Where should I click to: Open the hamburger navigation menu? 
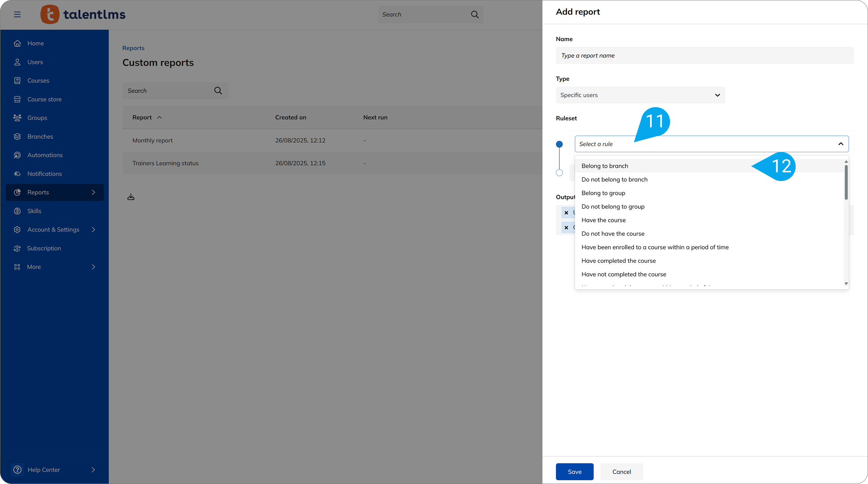click(17, 14)
